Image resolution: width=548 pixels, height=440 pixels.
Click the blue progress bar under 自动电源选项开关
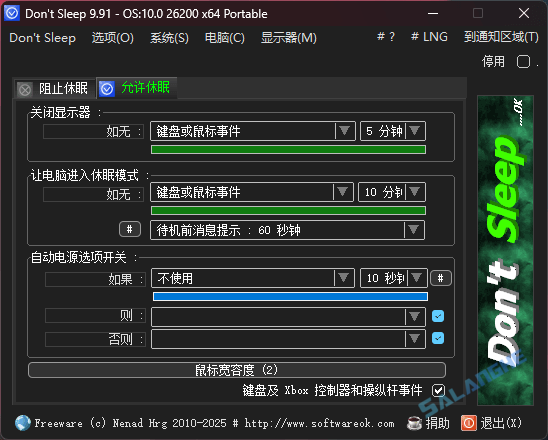[290, 297]
